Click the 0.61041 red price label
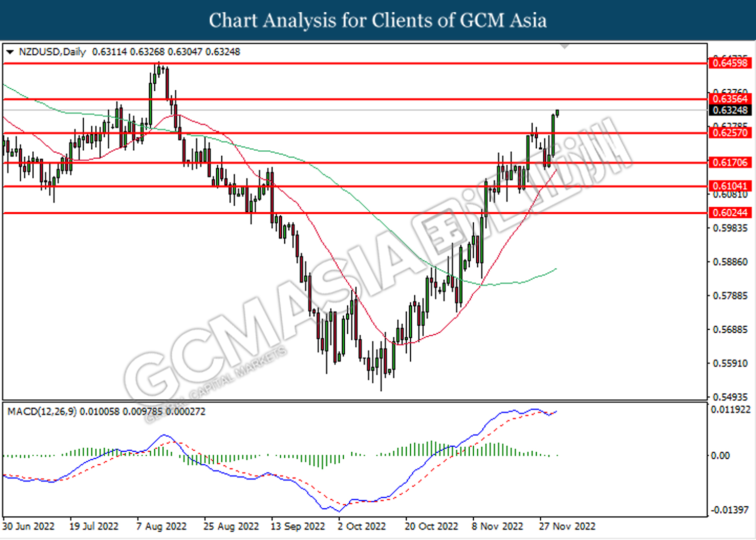The height and width of the screenshot is (540, 756). (x=730, y=186)
